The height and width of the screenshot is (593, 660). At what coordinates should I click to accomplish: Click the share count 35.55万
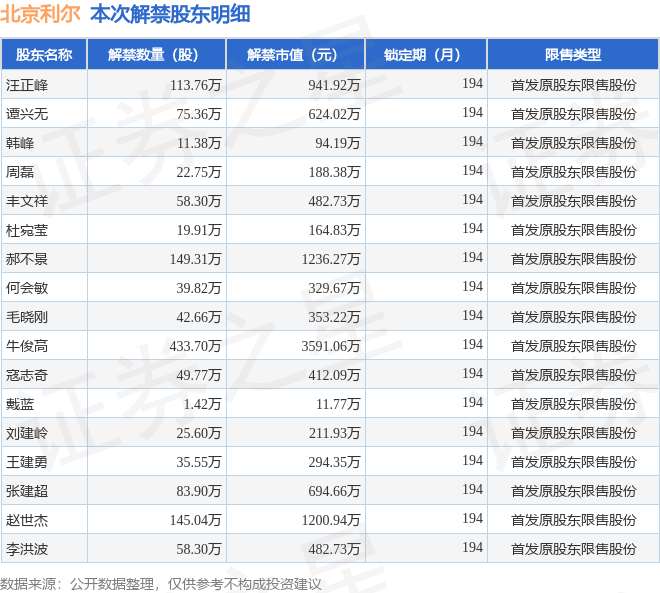pyautogui.click(x=199, y=462)
